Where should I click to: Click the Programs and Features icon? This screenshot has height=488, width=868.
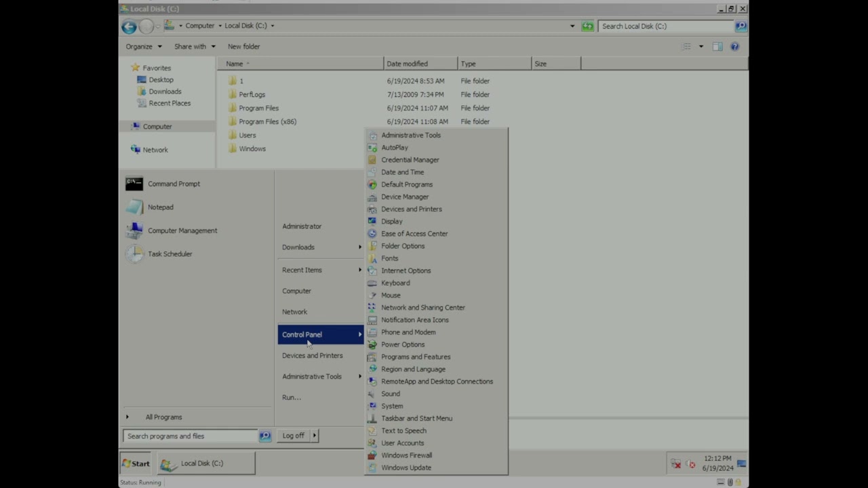[x=372, y=357]
